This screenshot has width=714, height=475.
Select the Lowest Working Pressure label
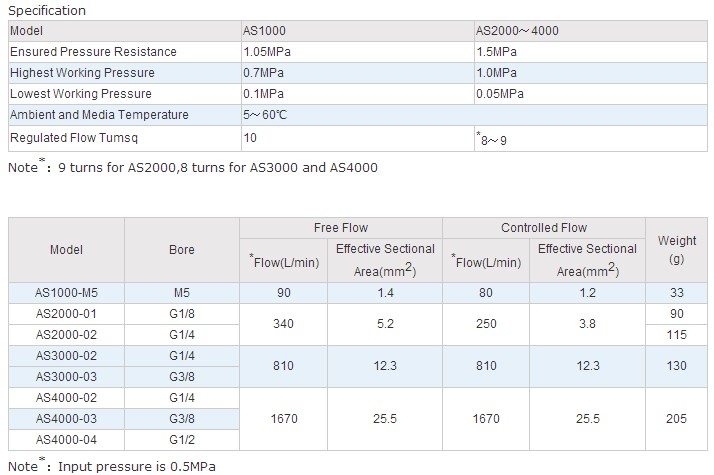pyautogui.click(x=81, y=94)
